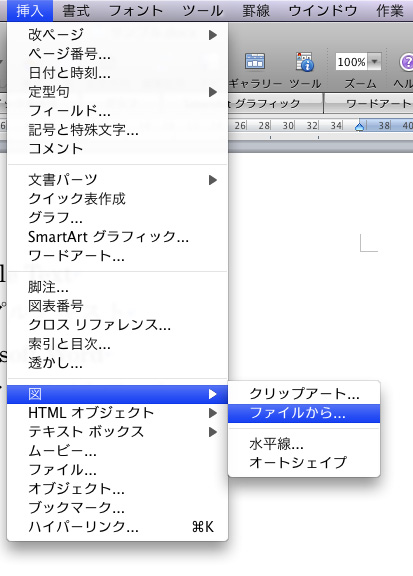Switch to the ワードアート tab
413x576 pixels.
369,104
